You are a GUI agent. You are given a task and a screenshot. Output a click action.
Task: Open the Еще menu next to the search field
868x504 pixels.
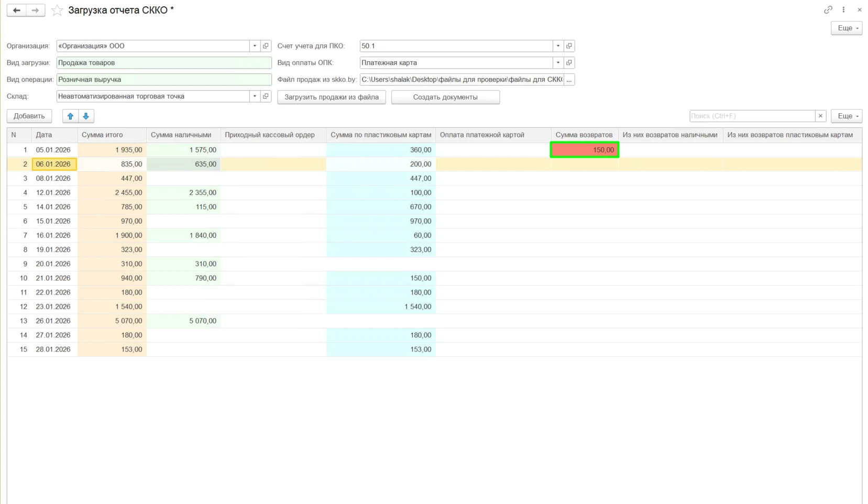(847, 116)
